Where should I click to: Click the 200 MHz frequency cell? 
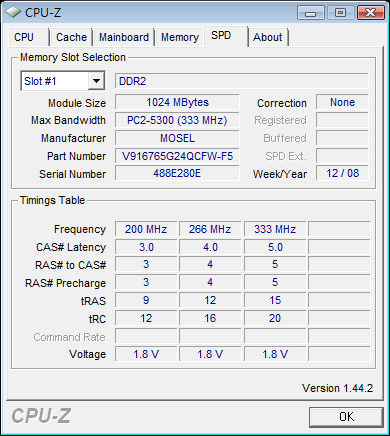146,229
